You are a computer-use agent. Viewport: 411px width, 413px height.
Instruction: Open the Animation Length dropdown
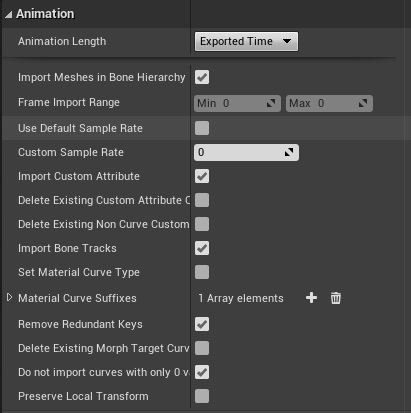coord(246,41)
